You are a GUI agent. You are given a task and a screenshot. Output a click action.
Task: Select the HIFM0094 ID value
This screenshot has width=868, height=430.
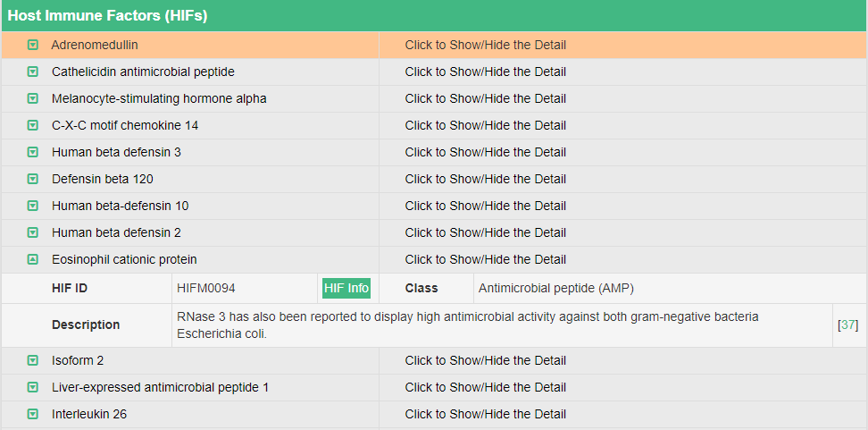pos(206,288)
